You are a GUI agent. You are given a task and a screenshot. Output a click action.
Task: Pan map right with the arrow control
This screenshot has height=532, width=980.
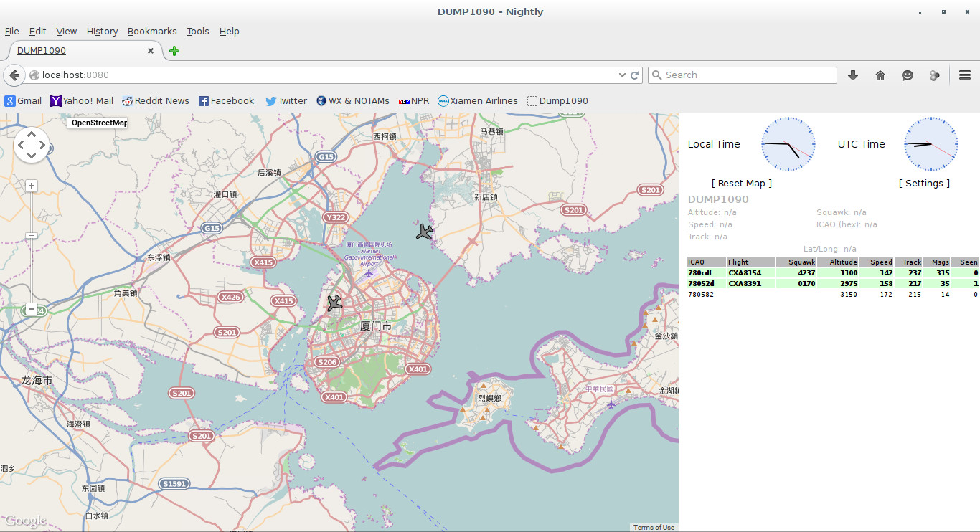pos(42,146)
